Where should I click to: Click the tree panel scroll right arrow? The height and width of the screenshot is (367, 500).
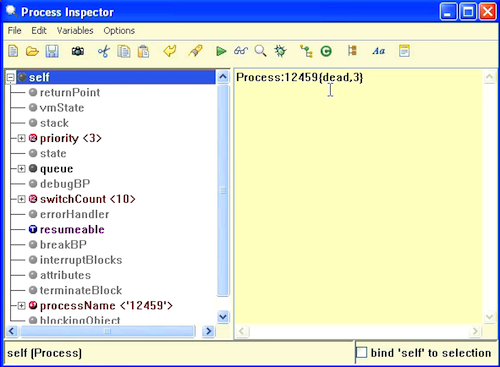[209, 331]
